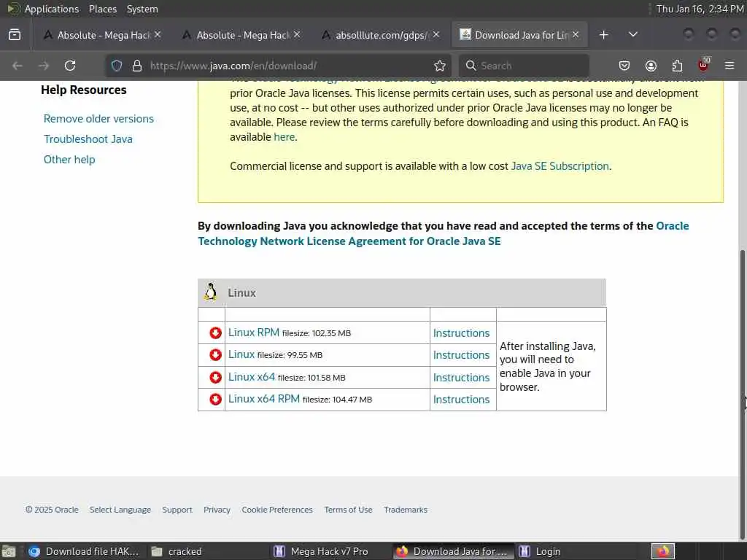747x560 pixels.
Task: Click the Linux RPM download link
Action: click(x=253, y=332)
